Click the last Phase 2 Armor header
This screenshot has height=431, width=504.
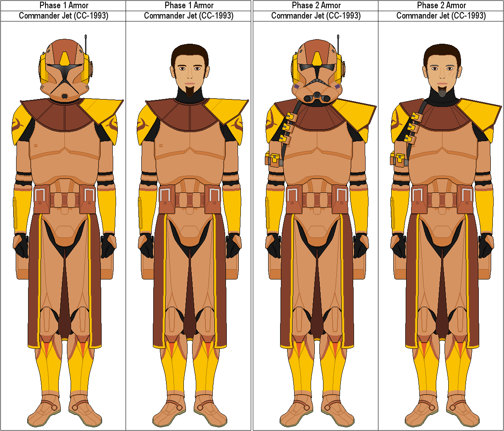point(441,5)
